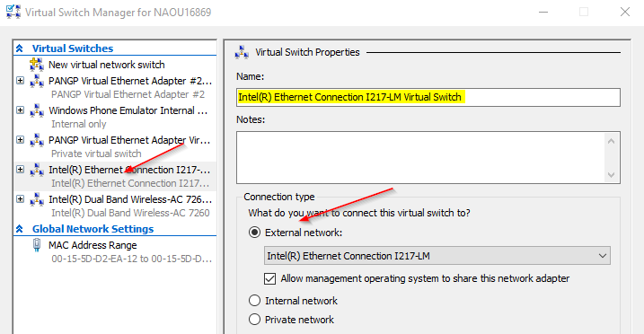Image resolution: width=644 pixels, height=334 pixels.
Task: Select the External network radio button
Action: [x=255, y=233]
